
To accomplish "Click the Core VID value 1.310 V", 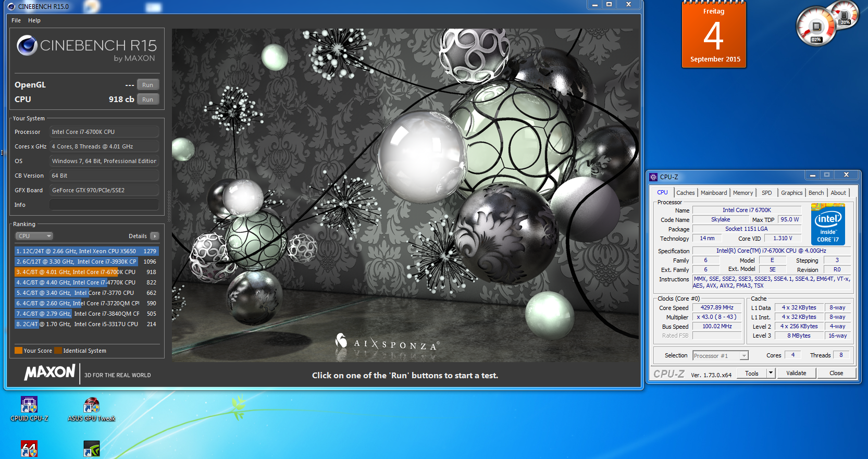I will [783, 238].
